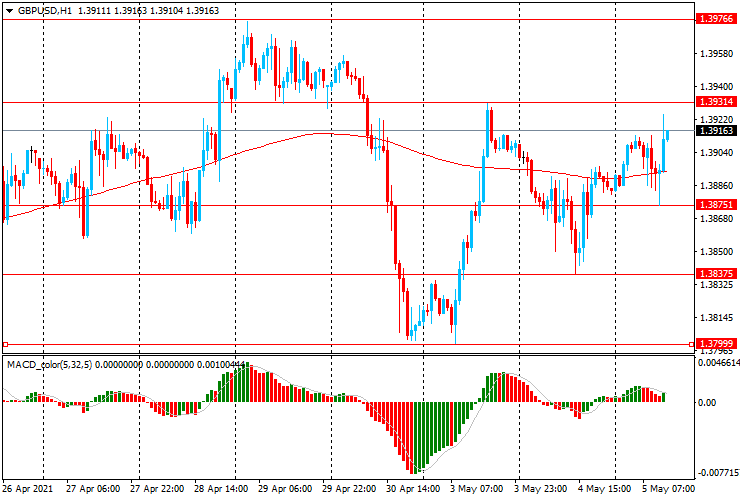The height and width of the screenshot is (500, 740).
Task: Click the GBPUSD,H1 symbol title
Action: tap(45, 10)
